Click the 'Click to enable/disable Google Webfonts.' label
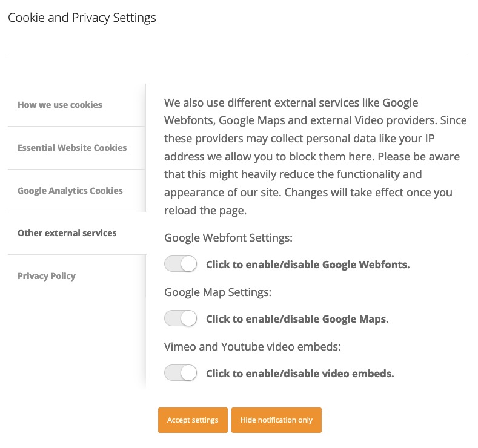 click(x=308, y=265)
